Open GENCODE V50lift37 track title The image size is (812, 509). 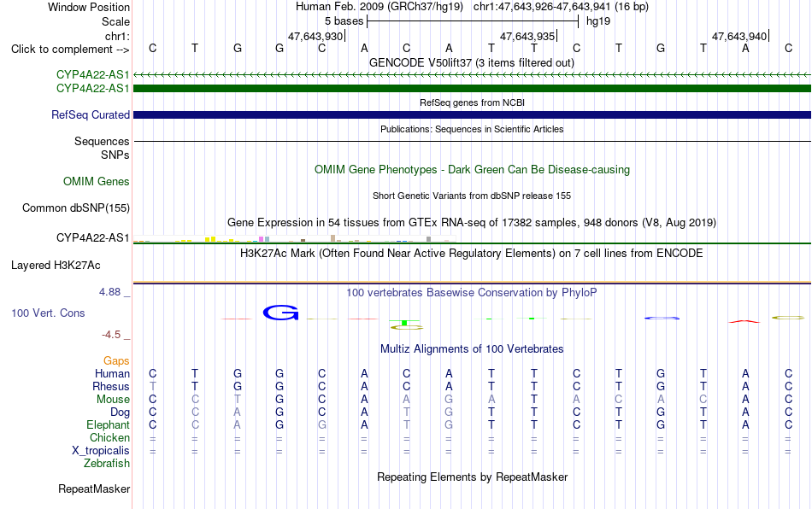(x=472, y=62)
